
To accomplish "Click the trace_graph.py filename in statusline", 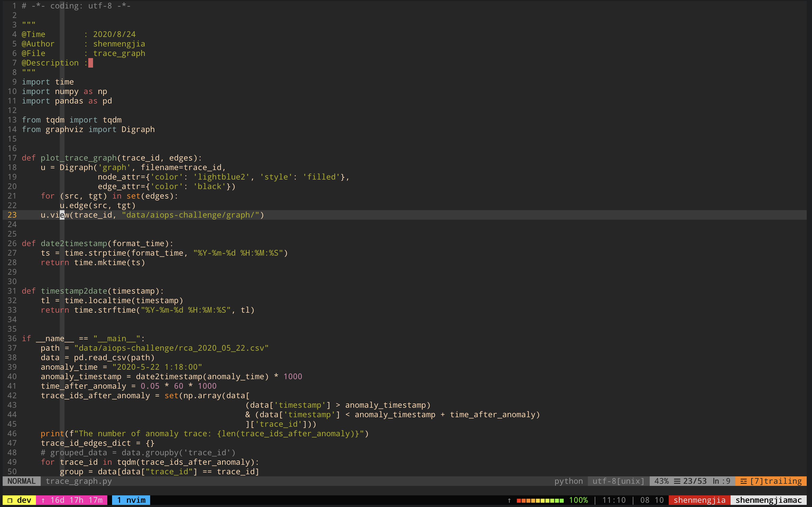I will [79, 481].
